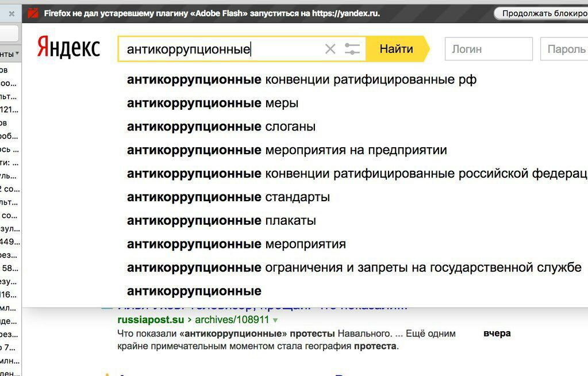Click the Логин input field

coord(489,49)
